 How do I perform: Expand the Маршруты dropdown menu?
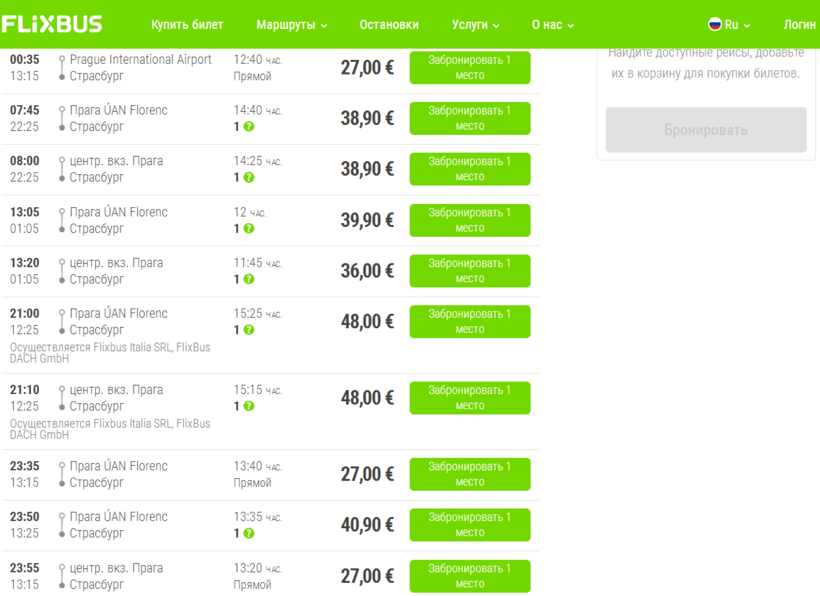pos(291,25)
